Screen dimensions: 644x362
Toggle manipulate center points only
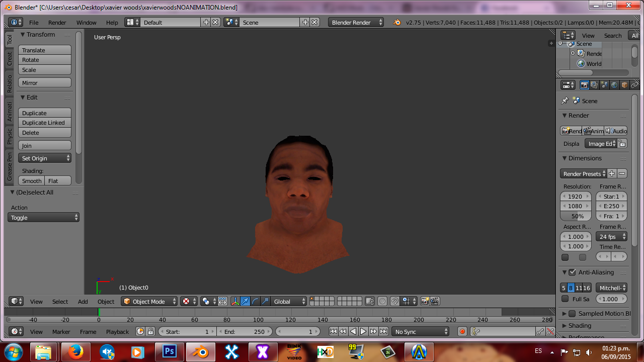coord(222,301)
